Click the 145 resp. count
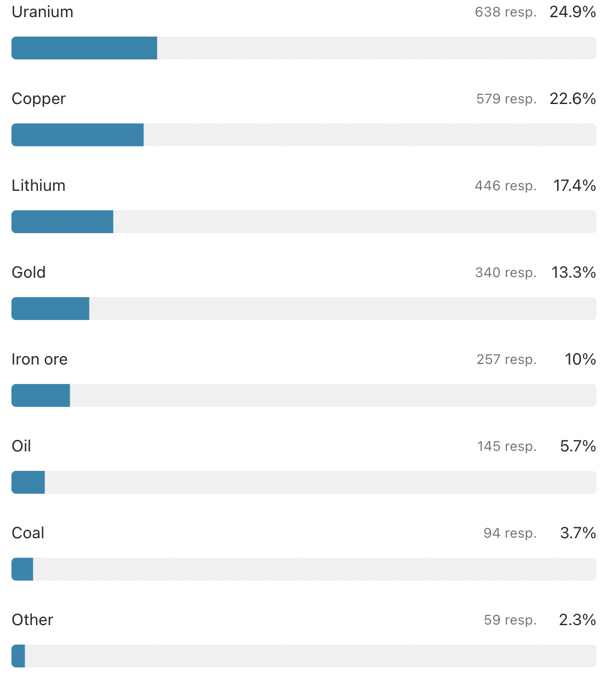Screen dimensions: 616x680 point(507,446)
